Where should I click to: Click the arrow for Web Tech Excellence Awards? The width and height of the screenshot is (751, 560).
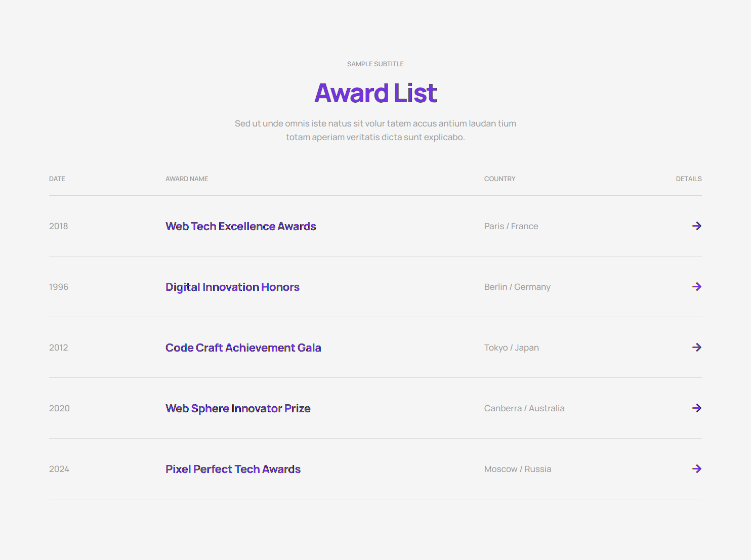[x=696, y=226]
